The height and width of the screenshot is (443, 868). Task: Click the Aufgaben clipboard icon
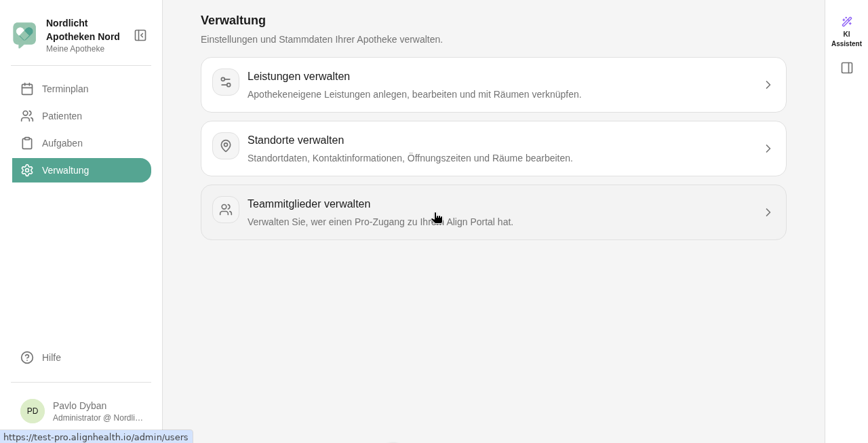click(27, 143)
